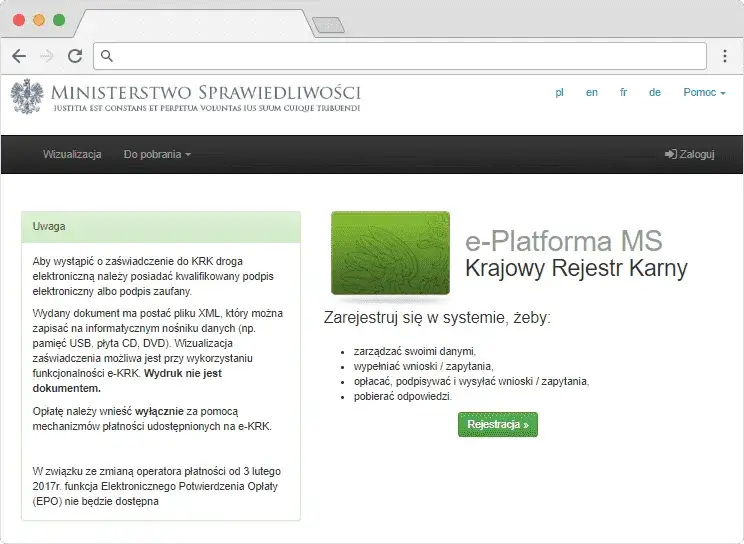This screenshot has width=744, height=544.
Task: Reload the page with the refresh icon
Action: click(x=75, y=56)
